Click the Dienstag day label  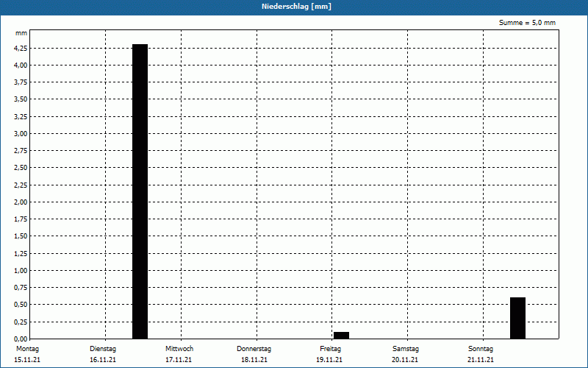(x=103, y=349)
